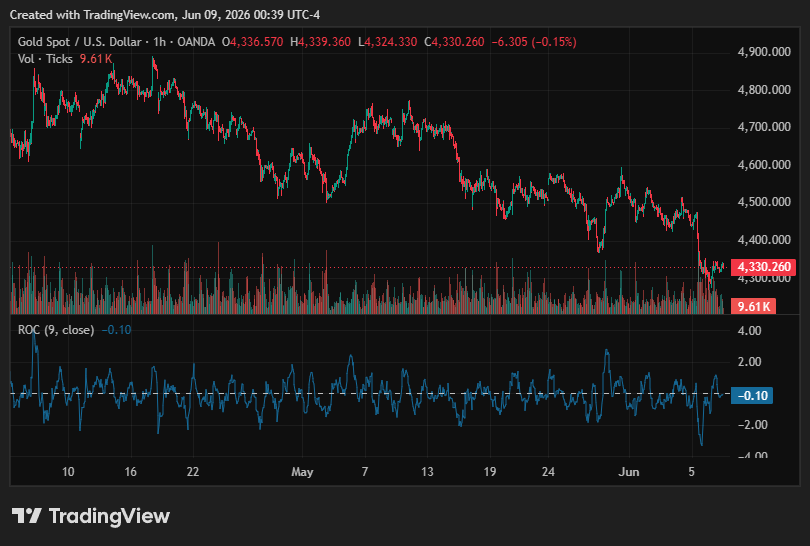Click the 4,600.000 price scale level
The height and width of the screenshot is (546, 810).
point(764,165)
